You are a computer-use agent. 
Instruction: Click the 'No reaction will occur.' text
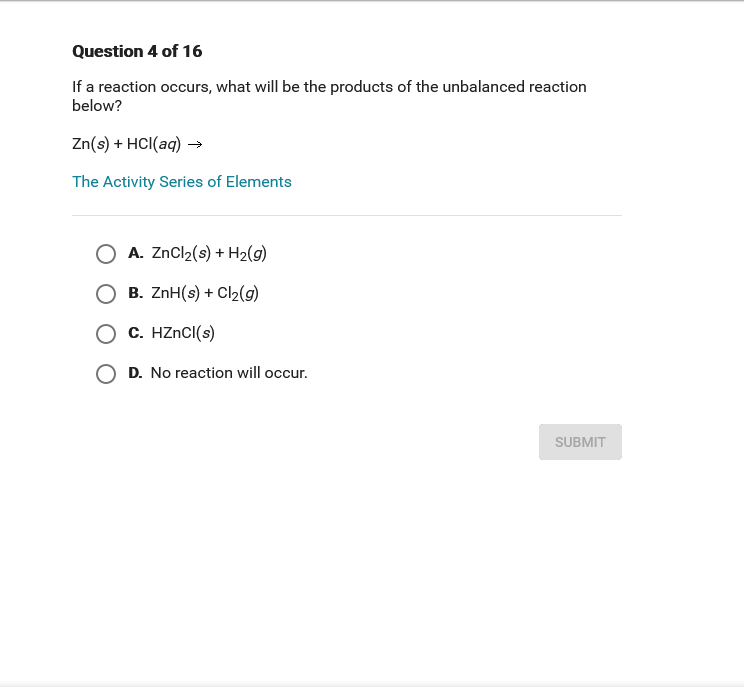coord(229,373)
